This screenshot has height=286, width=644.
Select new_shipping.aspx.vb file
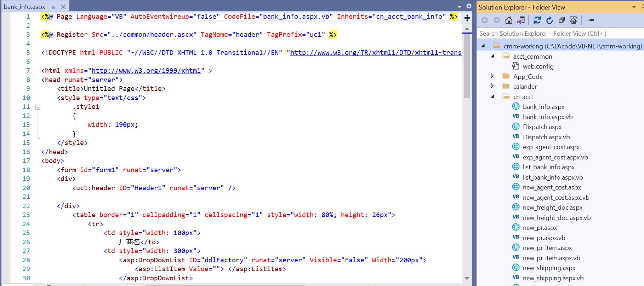(553, 278)
